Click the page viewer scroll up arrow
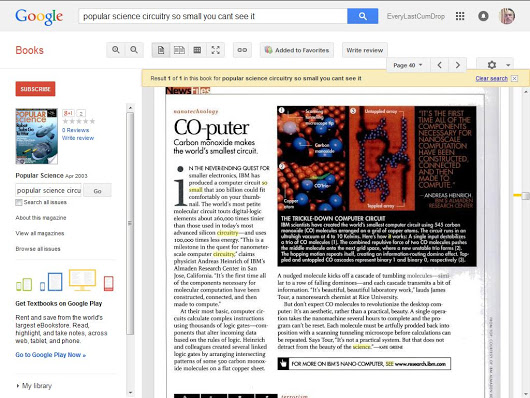The height and width of the screenshot is (398, 530). coord(526,92)
